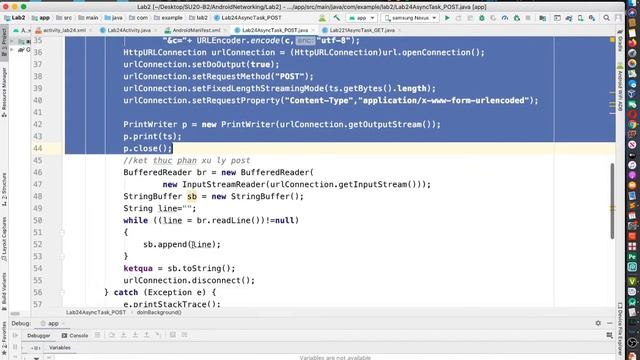Image resolution: width=640 pixels, height=360 pixels.
Task: Open SDK Manager icon
Action: click(x=592, y=18)
